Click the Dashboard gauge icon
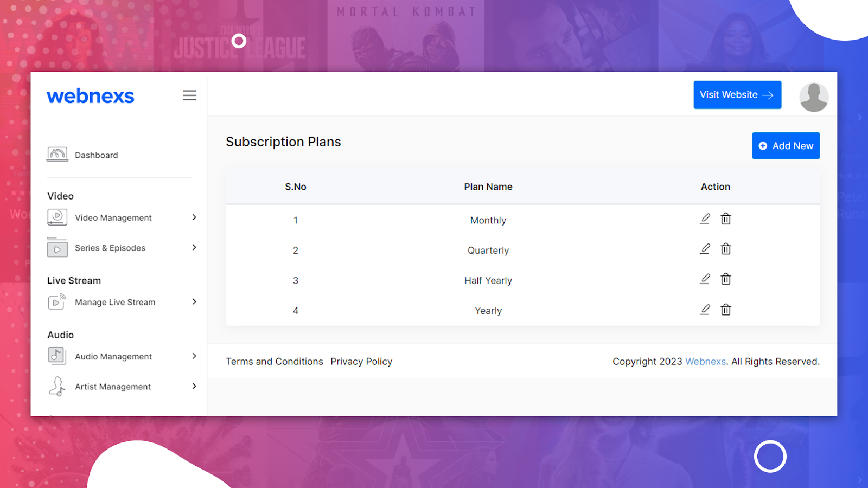Image resolution: width=868 pixels, height=488 pixels. click(58, 155)
